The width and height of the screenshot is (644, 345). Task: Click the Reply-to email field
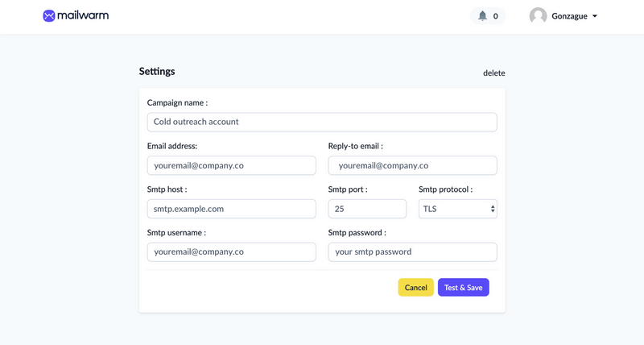pos(412,165)
